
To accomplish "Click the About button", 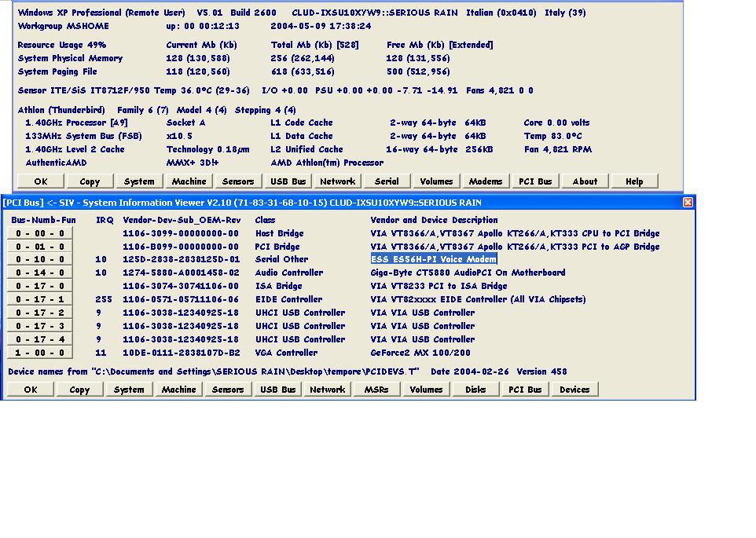I will tap(584, 181).
